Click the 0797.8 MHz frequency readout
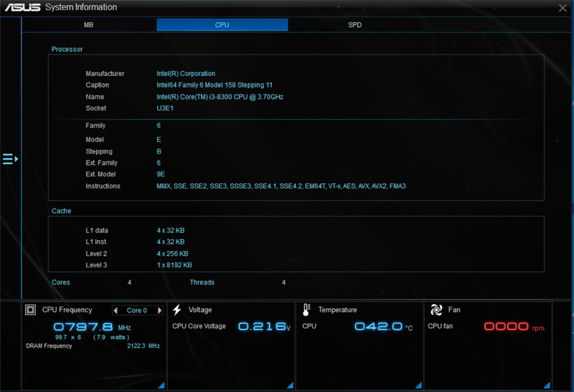The height and width of the screenshot is (392, 574). [x=93, y=327]
